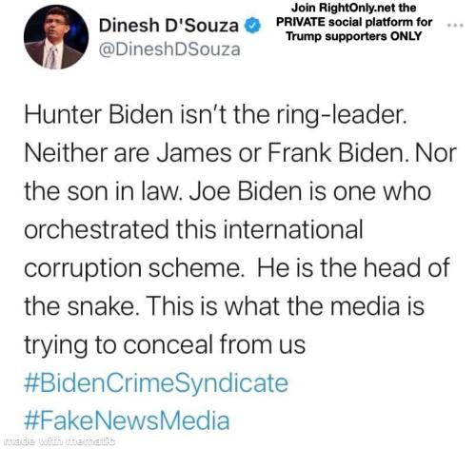Click the phrase 'the snake' in the tweet
Screen dimensions: 476x449
click(79, 306)
